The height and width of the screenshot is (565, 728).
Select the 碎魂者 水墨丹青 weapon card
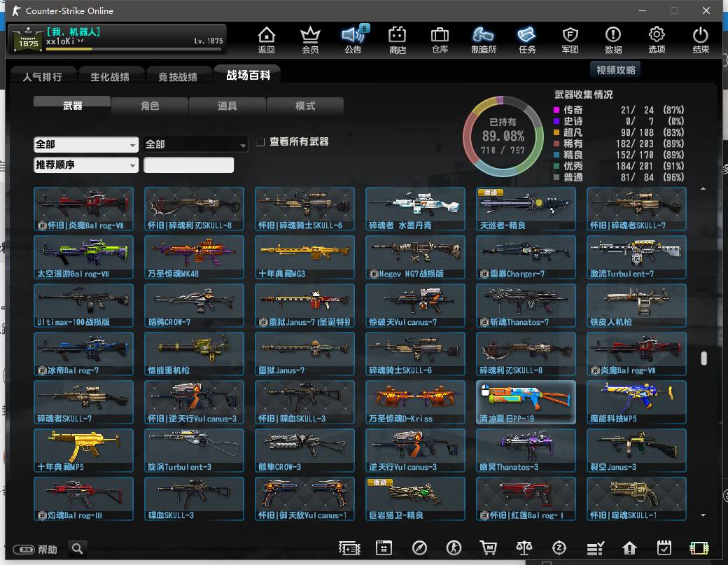tap(415, 209)
